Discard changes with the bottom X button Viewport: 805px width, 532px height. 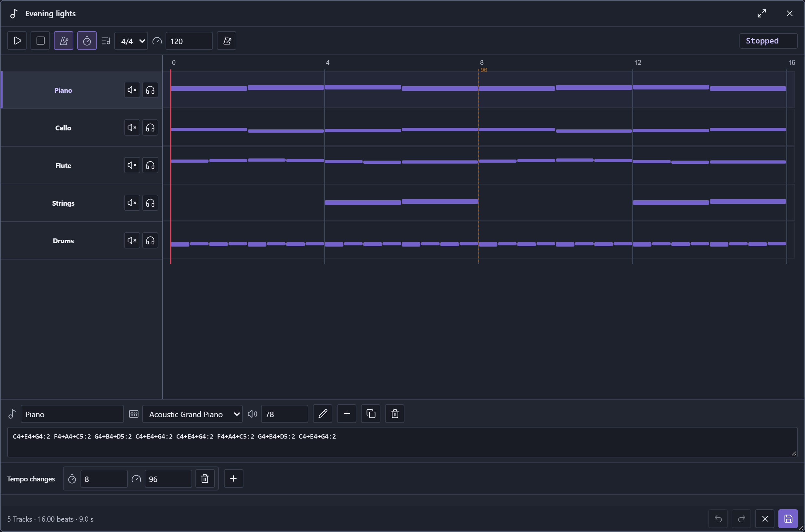point(765,519)
